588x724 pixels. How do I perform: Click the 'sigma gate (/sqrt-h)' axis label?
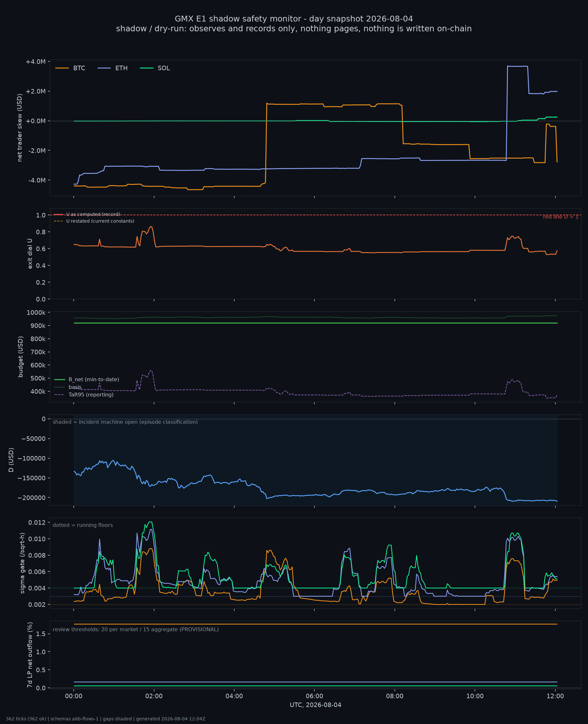point(22,563)
